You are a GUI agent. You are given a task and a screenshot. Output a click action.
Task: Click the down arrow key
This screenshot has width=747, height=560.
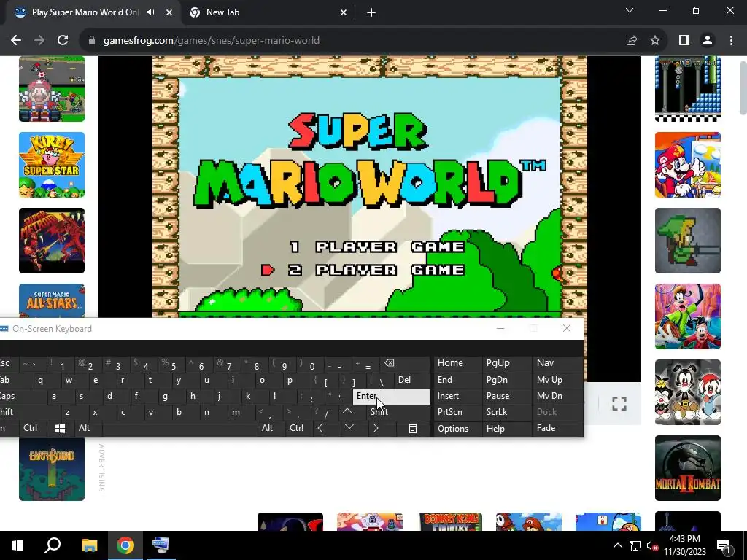click(x=349, y=427)
